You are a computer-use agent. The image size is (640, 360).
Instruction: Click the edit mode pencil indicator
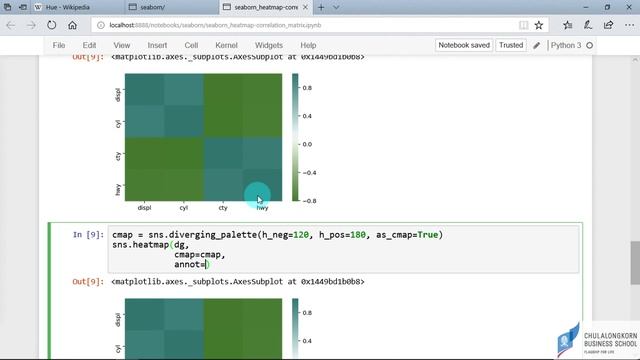click(536, 46)
